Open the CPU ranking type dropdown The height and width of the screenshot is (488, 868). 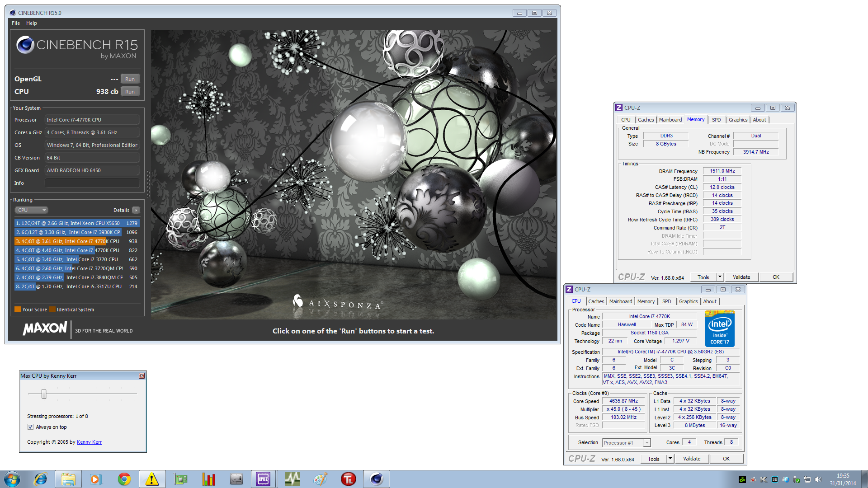click(32, 210)
